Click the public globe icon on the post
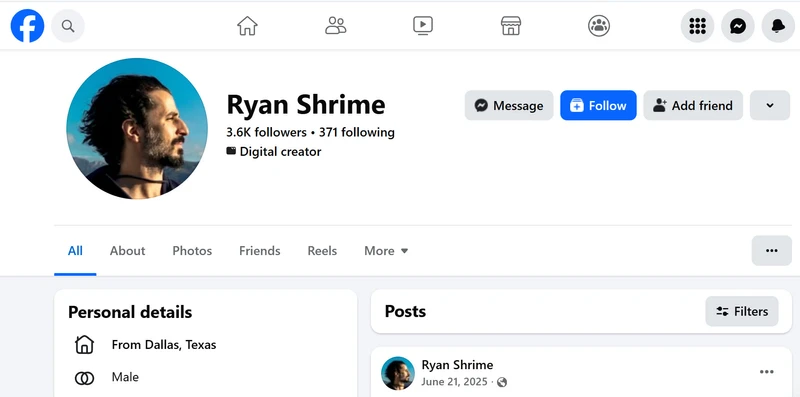The image size is (800, 397). pyautogui.click(x=502, y=382)
